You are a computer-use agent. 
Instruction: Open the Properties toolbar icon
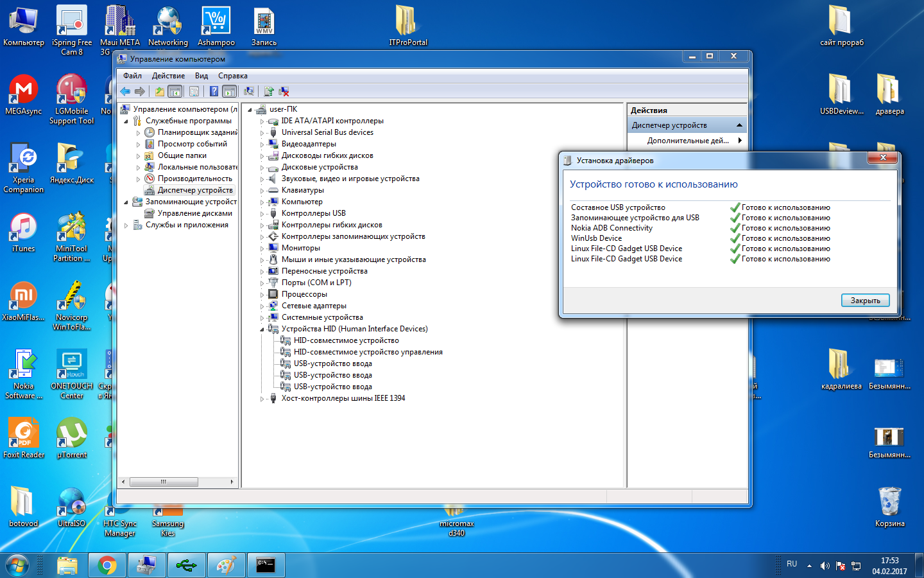(x=194, y=92)
